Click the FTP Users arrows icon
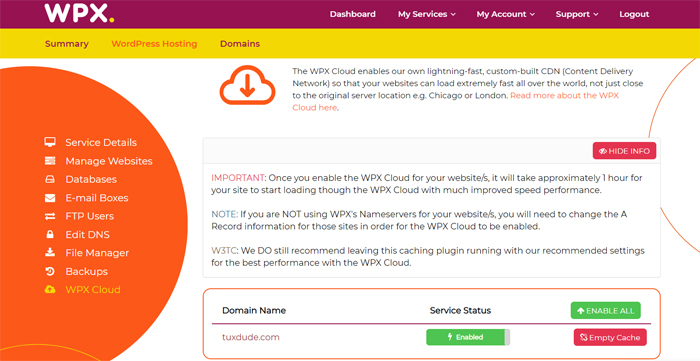This screenshot has height=361, width=700. coord(50,216)
